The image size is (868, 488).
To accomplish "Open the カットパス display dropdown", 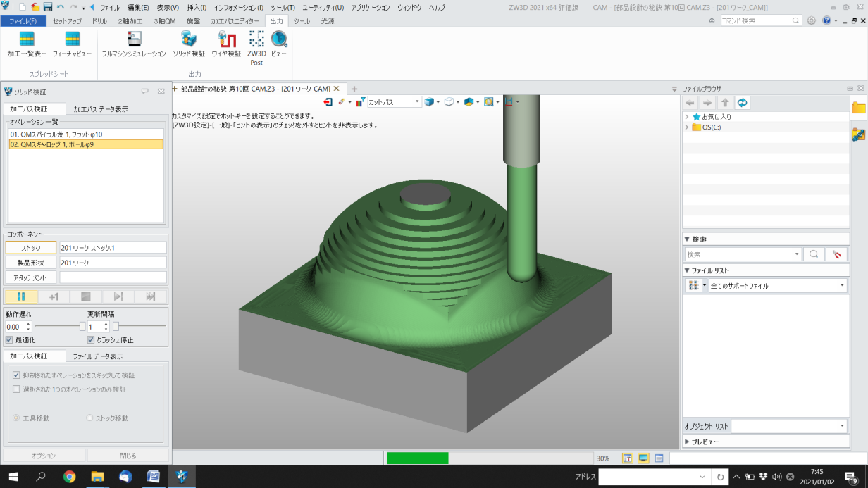I will point(418,101).
